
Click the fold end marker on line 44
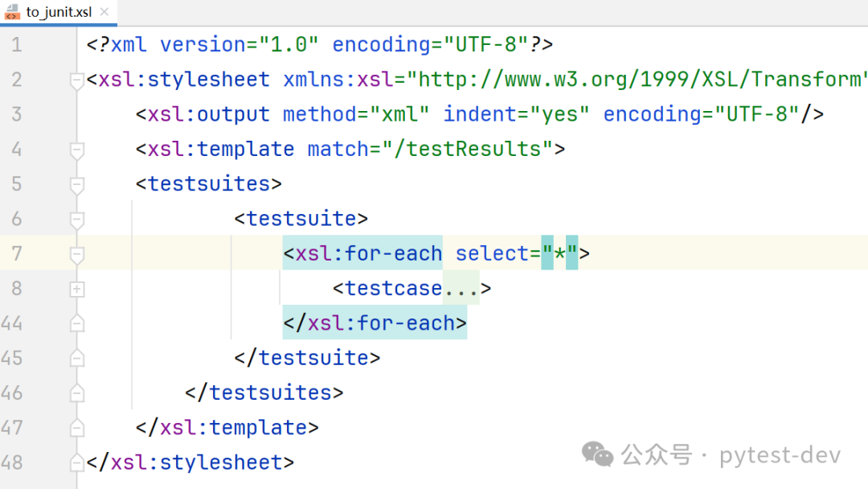pyautogui.click(x=77, y=323)
